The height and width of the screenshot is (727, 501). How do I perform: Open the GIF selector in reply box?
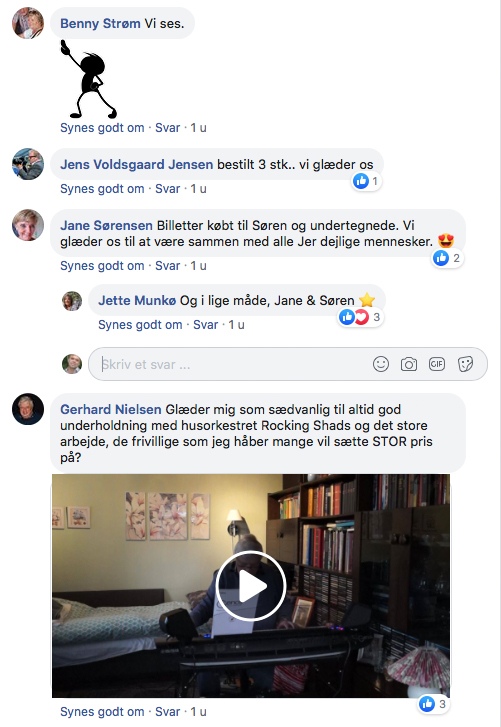click(437, 364)
